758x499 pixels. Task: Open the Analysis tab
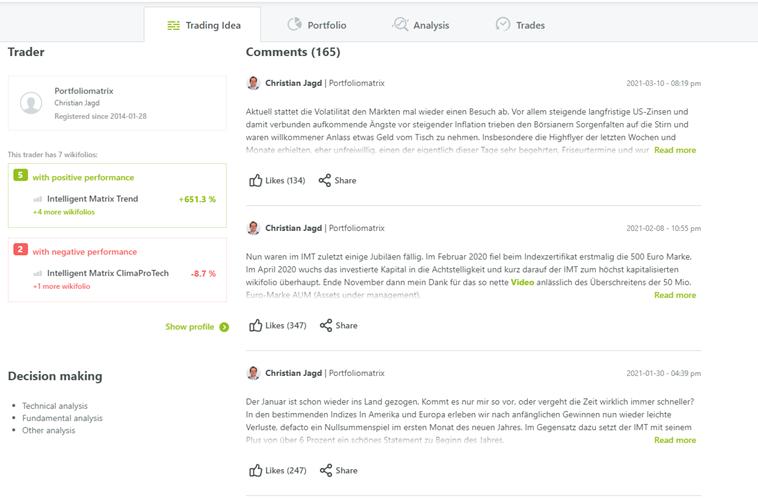pos(421,25)
